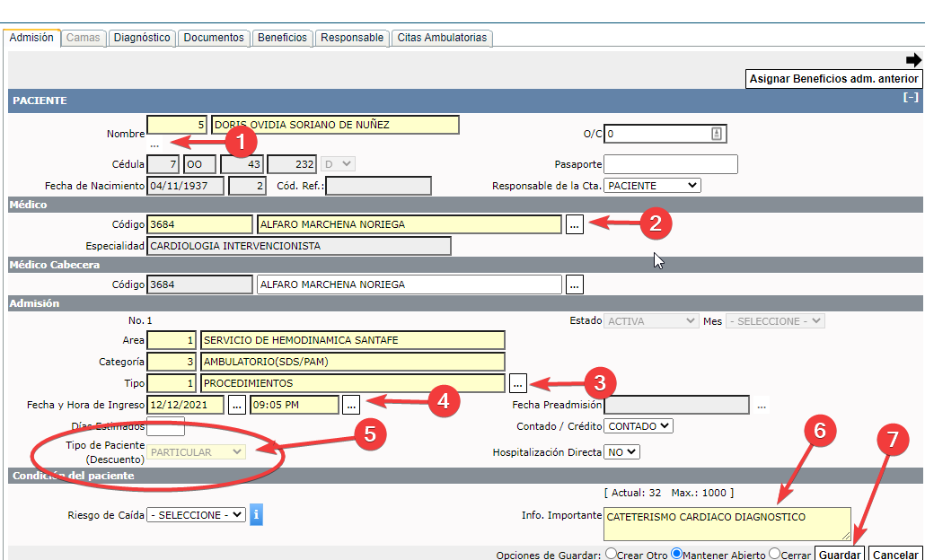This screenshot has height=560, width=925.
Task: Select the Mantener Abierto radio option
Action: (x=676, y=554)
